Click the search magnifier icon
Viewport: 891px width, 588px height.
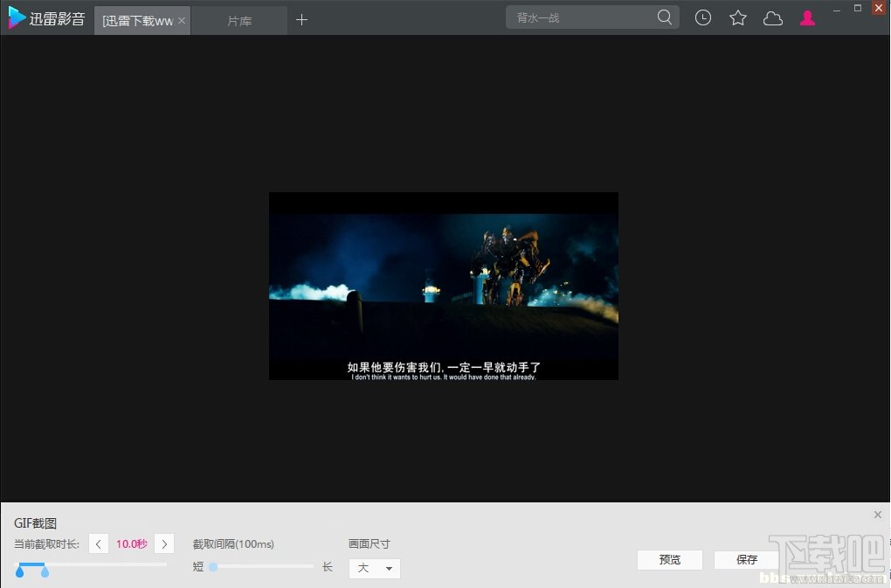pyautogui.click(x=665, y=17)
